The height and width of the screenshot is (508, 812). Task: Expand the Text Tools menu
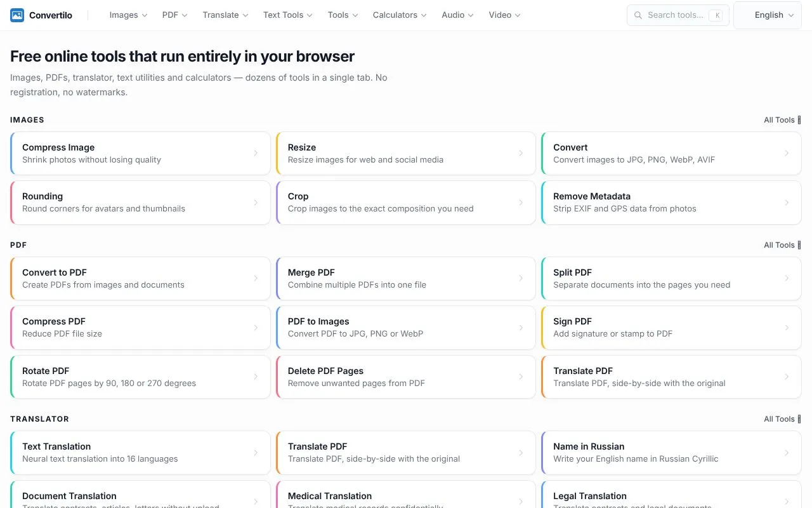[287, 15]
